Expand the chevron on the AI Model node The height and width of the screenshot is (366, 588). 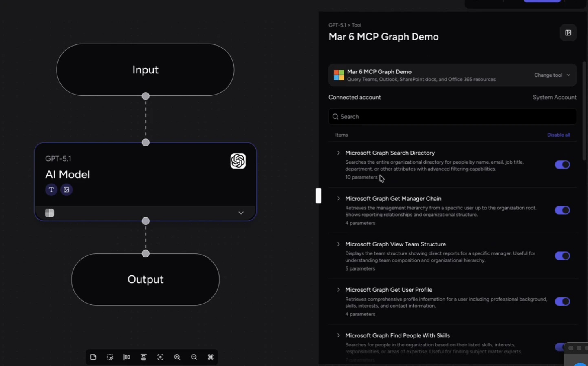coord(240,213)
